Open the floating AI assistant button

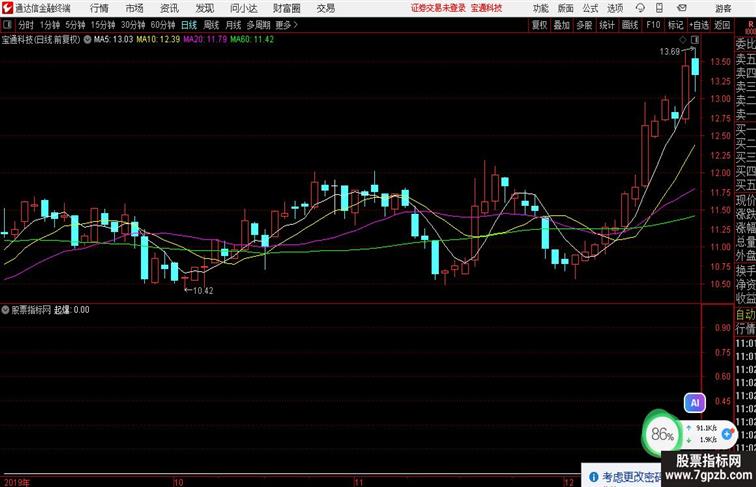[x=695, y=403]
